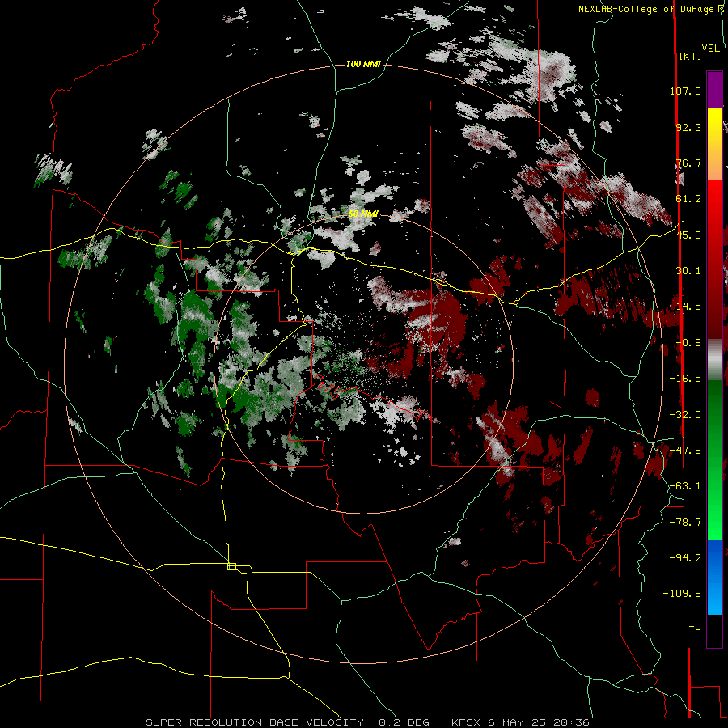Screen dimensions: 728x728
Task: Click the -32.0 value on velocity scale
Action: (x=685, y=415)
